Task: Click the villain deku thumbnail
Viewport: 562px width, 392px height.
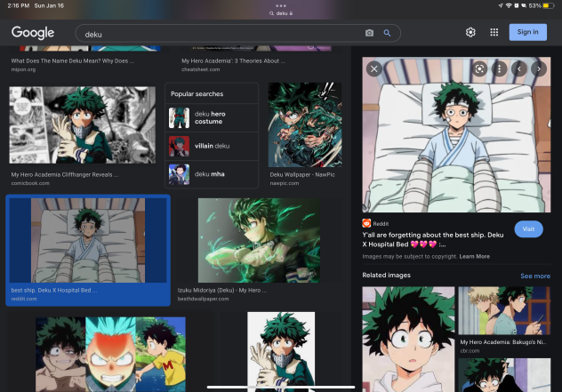Action: coord(180,146)
